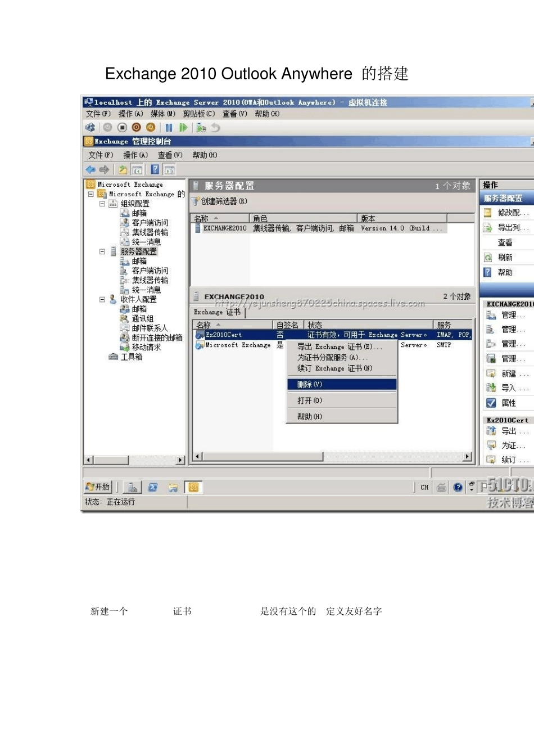Collapse the 组织配置 tree node
The width and height of the screenshot is (534, 756).
click(x=102, y=204)
